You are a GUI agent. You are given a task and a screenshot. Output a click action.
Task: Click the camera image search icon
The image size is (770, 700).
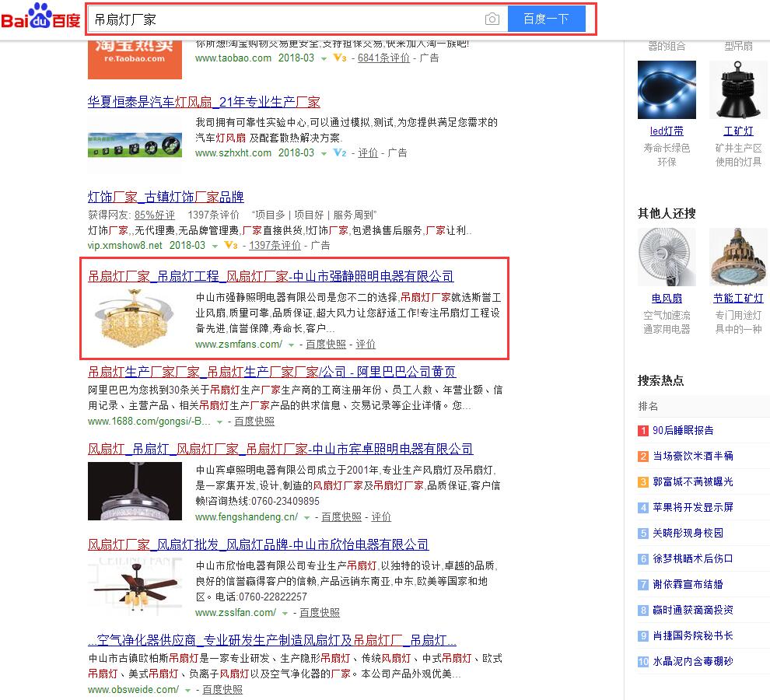pyautogui.click(x=492, y=19)
